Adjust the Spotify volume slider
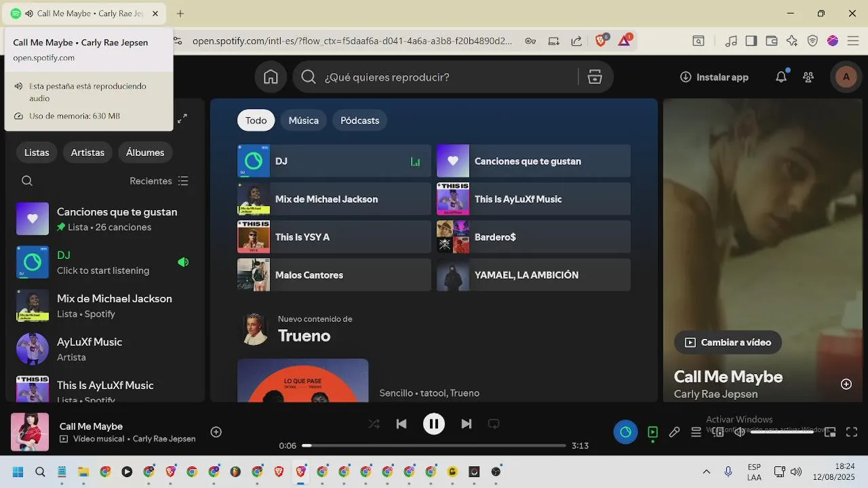This screenshot has width=868, height=488. click(x=782, y=432)
